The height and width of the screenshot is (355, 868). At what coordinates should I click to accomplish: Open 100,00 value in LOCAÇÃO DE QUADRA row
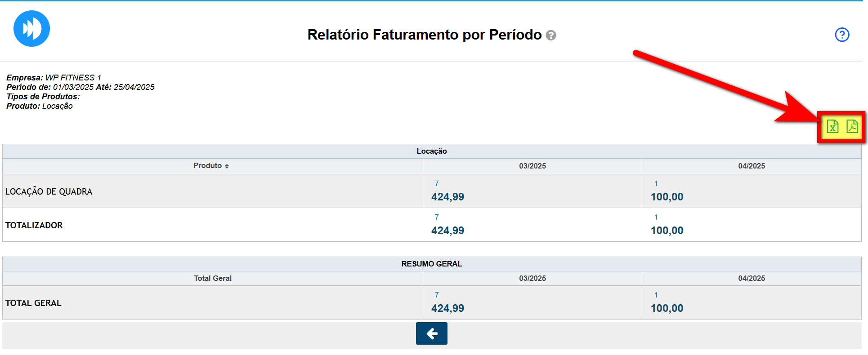667,197
